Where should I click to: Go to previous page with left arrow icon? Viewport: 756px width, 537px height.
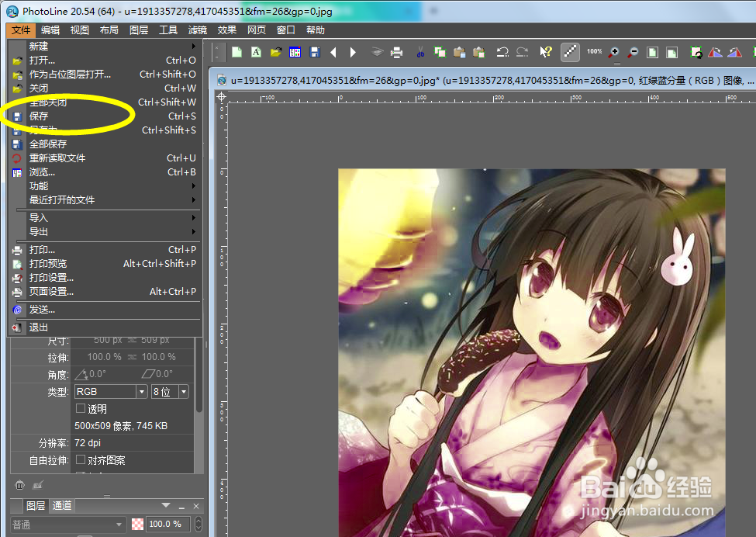pyautogui.click(x=333, y=52)
